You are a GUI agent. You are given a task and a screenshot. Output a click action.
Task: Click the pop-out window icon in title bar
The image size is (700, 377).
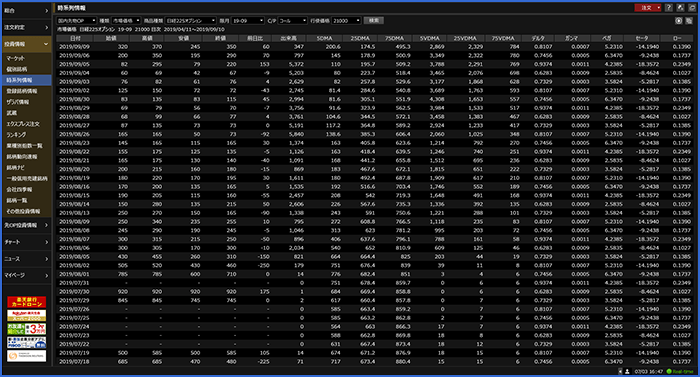click(x=680, y=8)
